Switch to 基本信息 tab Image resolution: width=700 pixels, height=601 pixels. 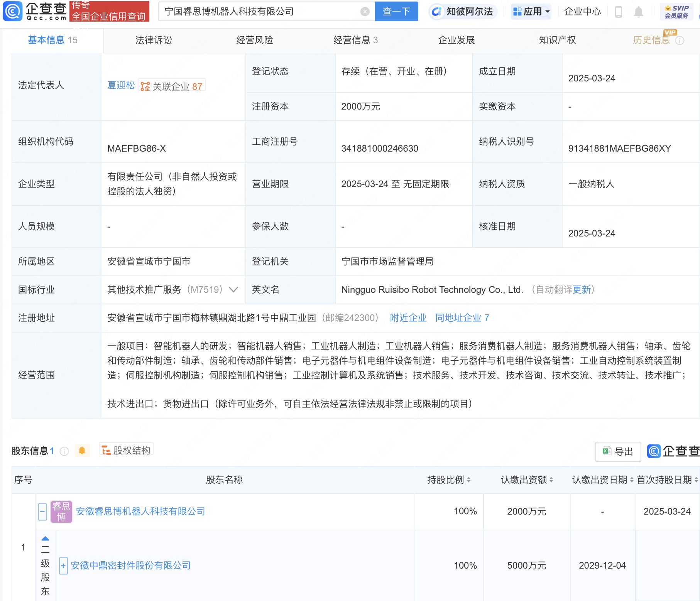pos(53,40)
